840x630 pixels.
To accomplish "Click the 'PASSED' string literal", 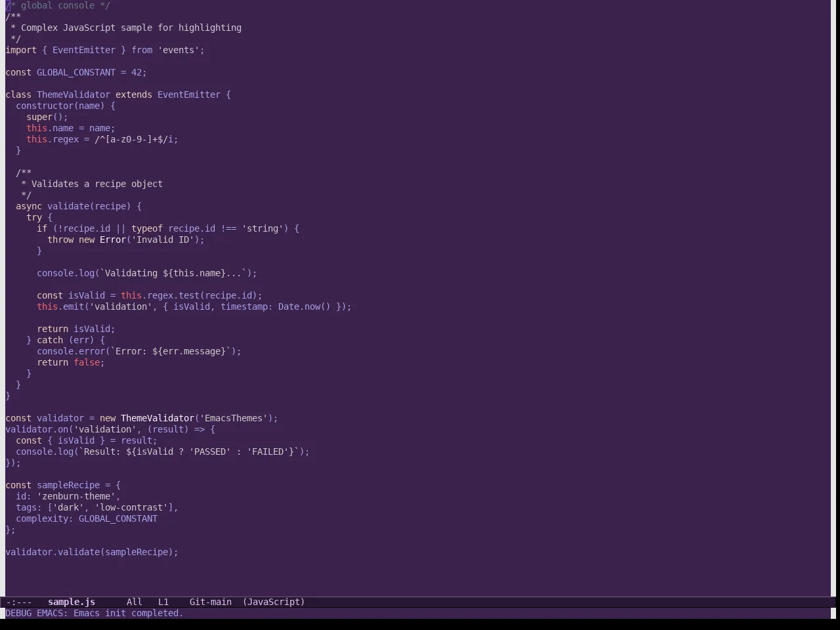I will [210, 451].
